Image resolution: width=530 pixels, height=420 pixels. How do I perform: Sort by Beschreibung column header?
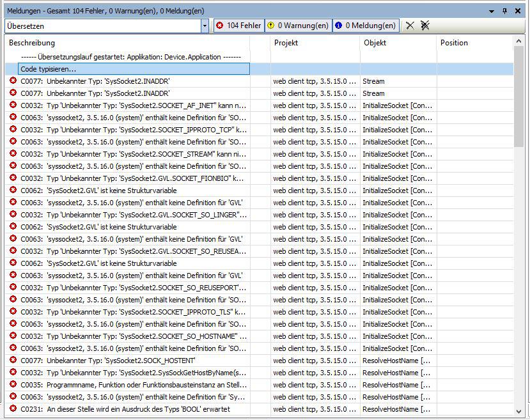coord(128,43)
